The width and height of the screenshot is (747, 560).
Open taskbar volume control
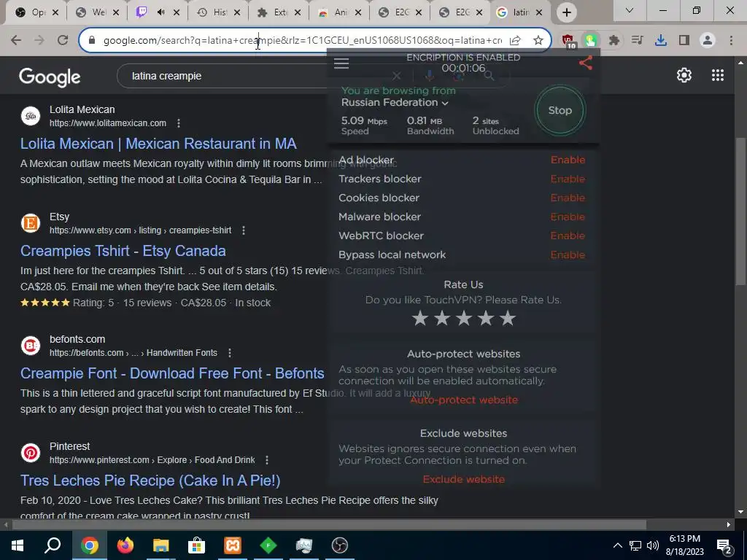pyautogui.click(x=653, y=545)
